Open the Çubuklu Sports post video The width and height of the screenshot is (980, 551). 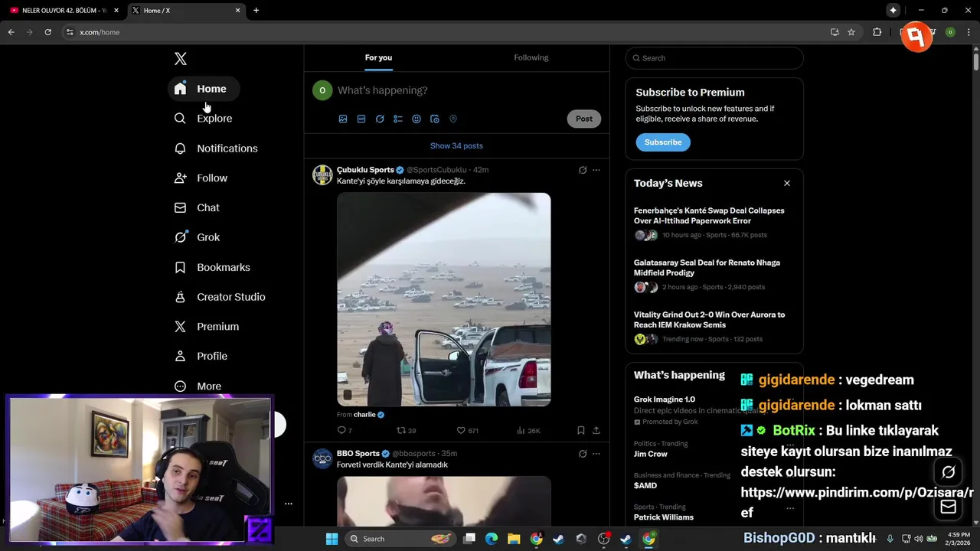443,299
